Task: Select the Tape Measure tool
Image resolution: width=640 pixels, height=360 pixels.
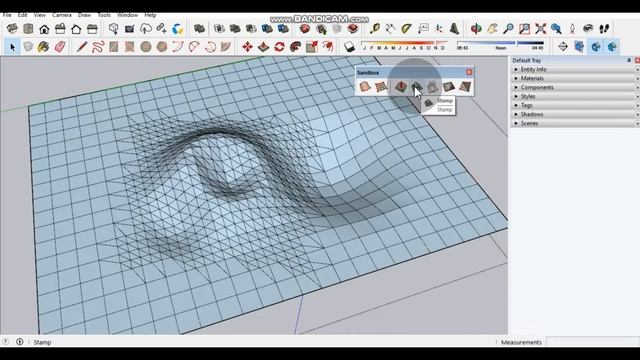Action: (x=374, y=29)
